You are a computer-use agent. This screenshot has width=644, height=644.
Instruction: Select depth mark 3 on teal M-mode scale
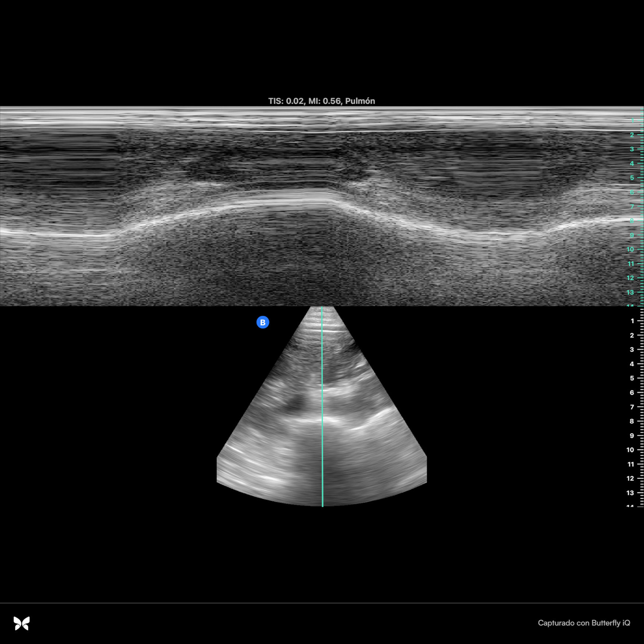[632, 149]
